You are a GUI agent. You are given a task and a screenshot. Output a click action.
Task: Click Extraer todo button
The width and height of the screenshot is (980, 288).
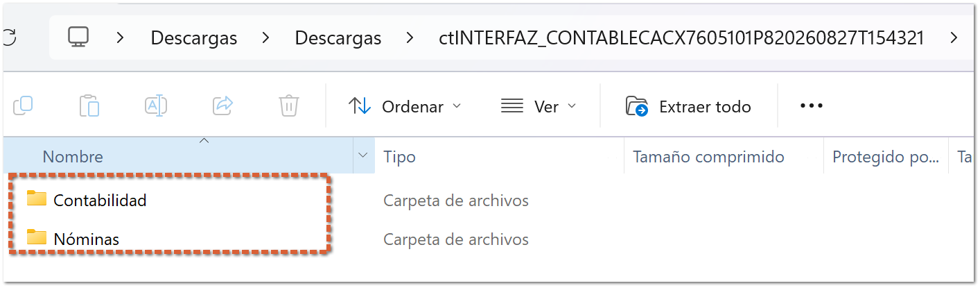tap(688, 107)
